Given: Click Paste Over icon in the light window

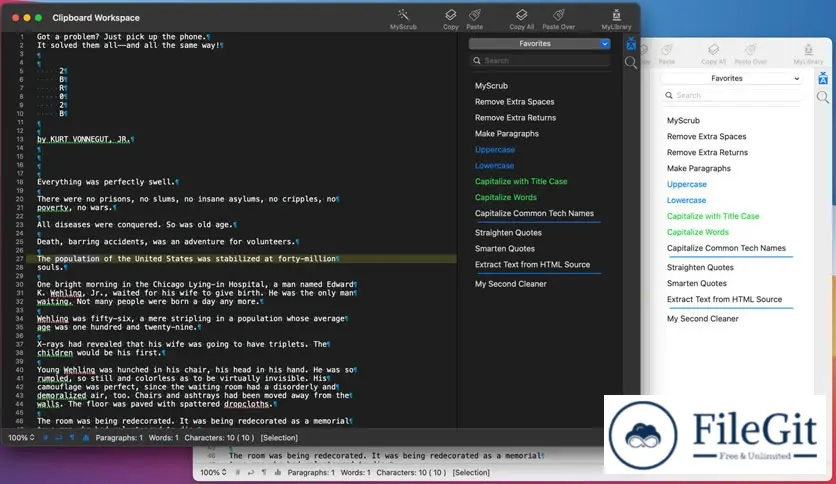Looking at the screenshot, I should [x=751, y=50].
